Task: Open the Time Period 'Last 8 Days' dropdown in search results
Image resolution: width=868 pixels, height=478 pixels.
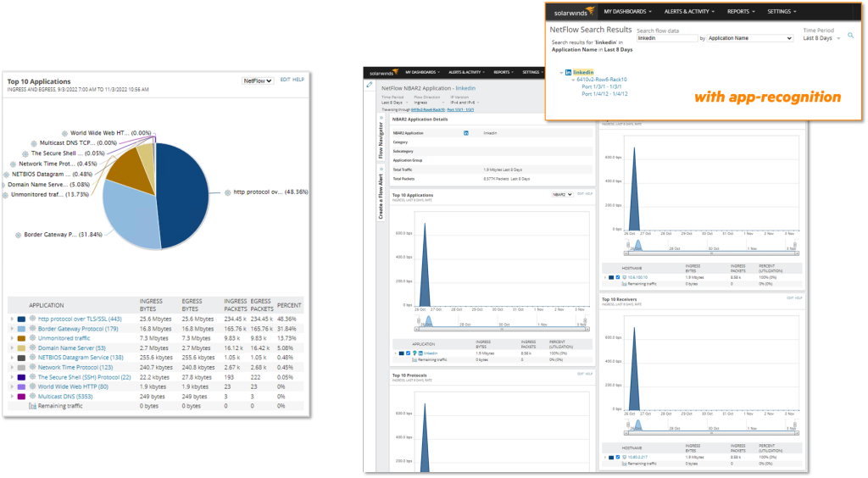Action: click(x=822, y=38)
